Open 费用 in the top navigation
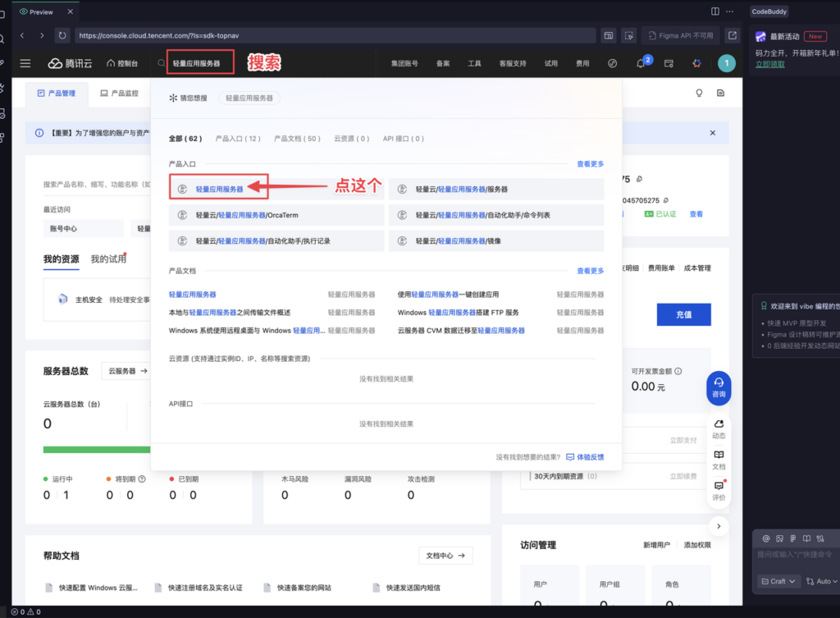Screen dimensions: 840x618 click(x=582, y=63)
